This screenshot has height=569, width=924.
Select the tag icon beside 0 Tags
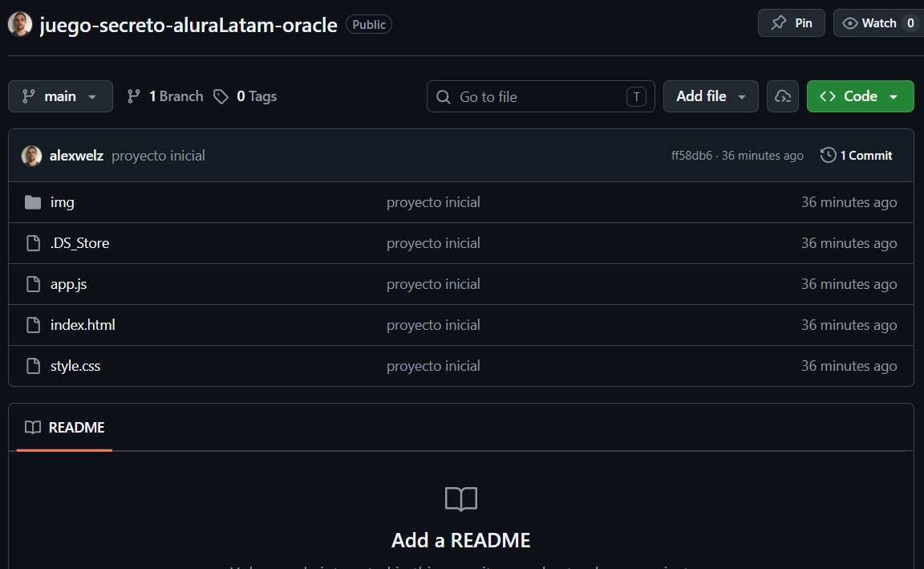pyautogui.click(x=221, y=96)
